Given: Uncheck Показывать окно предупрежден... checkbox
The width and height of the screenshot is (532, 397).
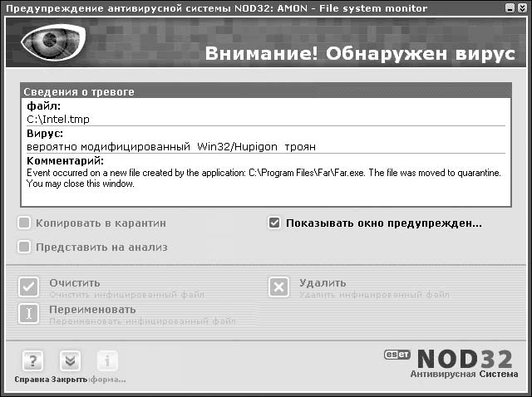Looking at the screenshot, I should 274,223.
